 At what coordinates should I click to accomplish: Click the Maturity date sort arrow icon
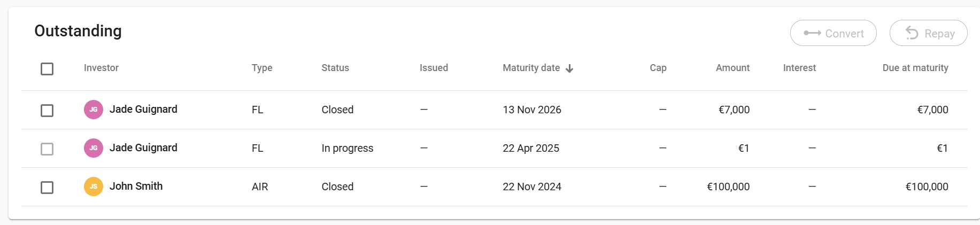[x=569, y=68]
